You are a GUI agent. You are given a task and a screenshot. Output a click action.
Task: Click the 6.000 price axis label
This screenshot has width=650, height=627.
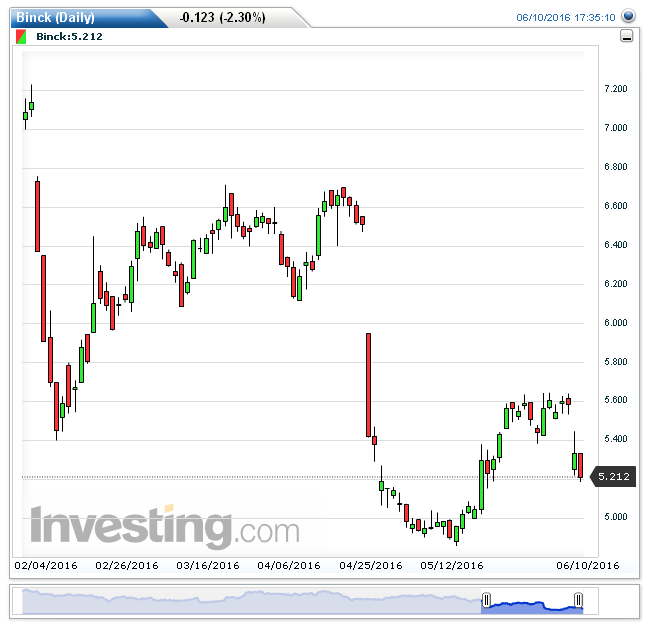tap(616, 322)
